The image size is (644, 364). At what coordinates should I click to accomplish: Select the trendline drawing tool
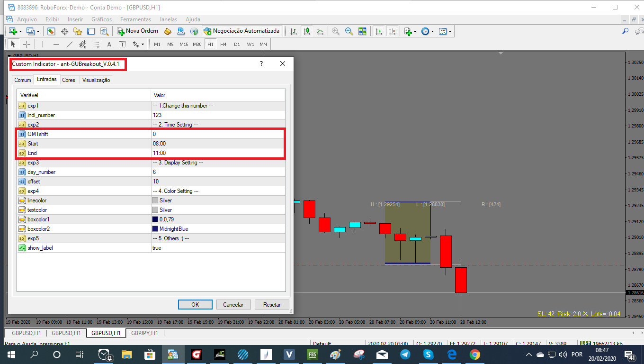(70, 44)
